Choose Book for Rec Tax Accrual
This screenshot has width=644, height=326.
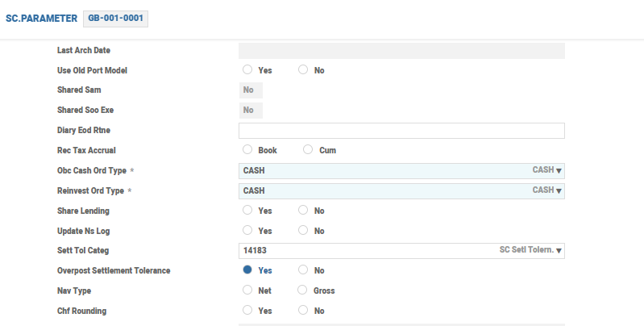tap(247, 150)
